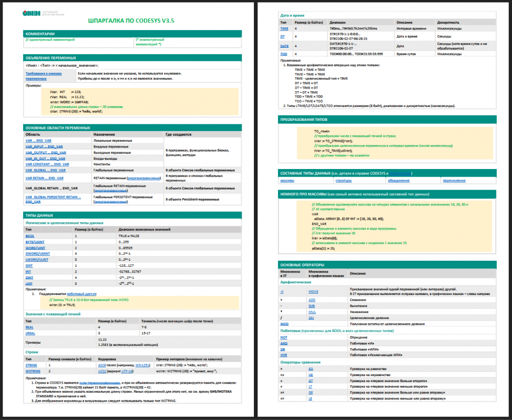Open the NE comparison link
Viewport: 512px width, 420px height.
coord(311,374)
